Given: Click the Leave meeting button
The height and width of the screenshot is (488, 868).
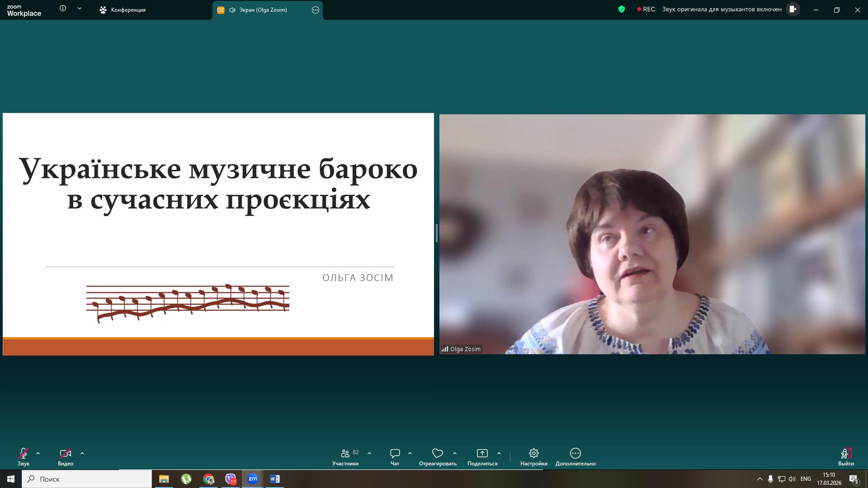Looking at the screenshot, I should (845, 455).
